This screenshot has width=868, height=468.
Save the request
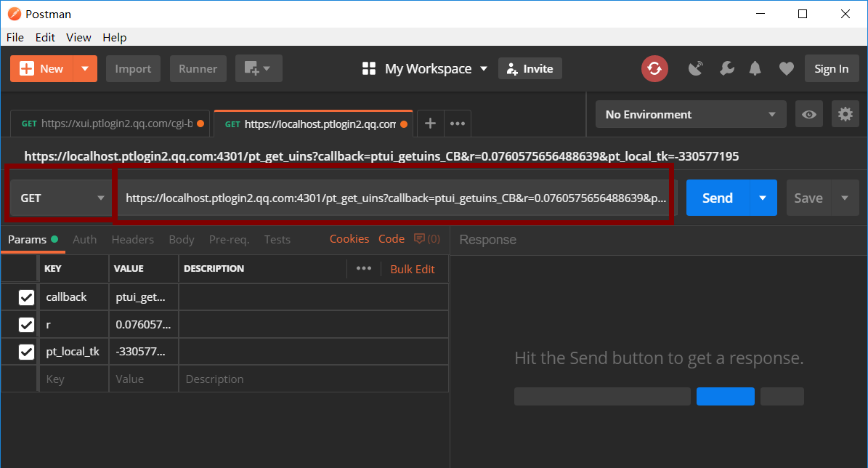[808, 198]
